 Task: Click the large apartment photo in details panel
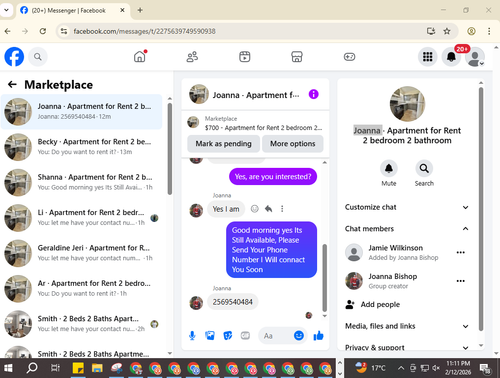point(407,104)
